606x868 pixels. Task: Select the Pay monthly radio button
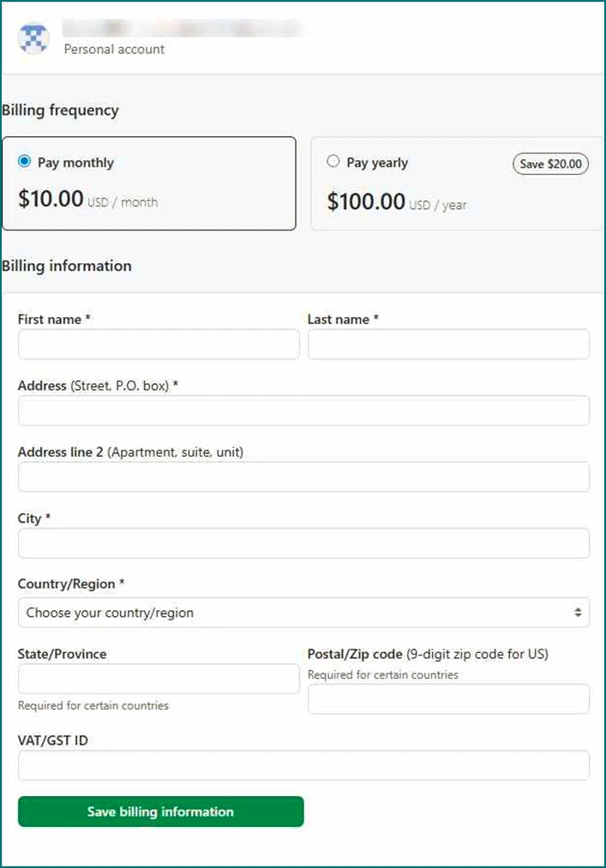click(x=24, y=161)
